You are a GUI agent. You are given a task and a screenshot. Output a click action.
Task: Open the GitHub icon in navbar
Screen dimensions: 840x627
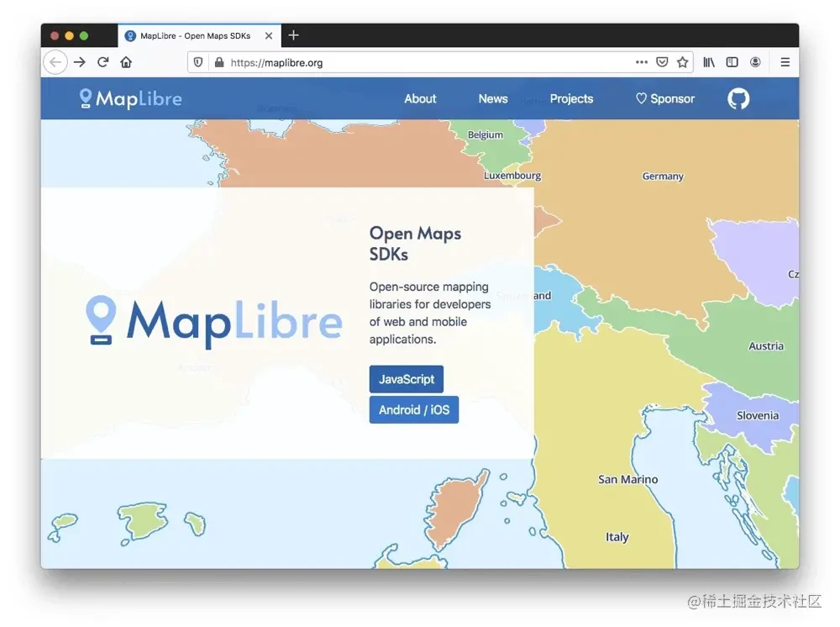[738, 98]
